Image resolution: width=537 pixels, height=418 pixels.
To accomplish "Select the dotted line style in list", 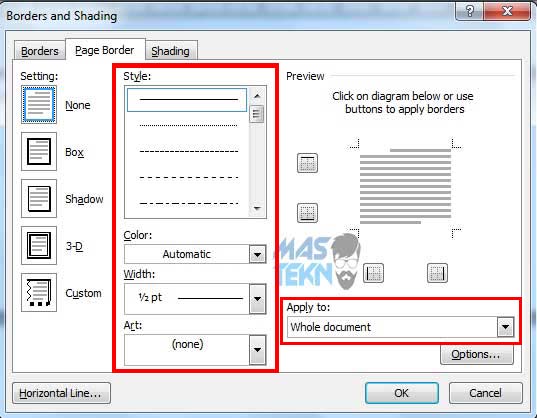I will tap(188, 125).
